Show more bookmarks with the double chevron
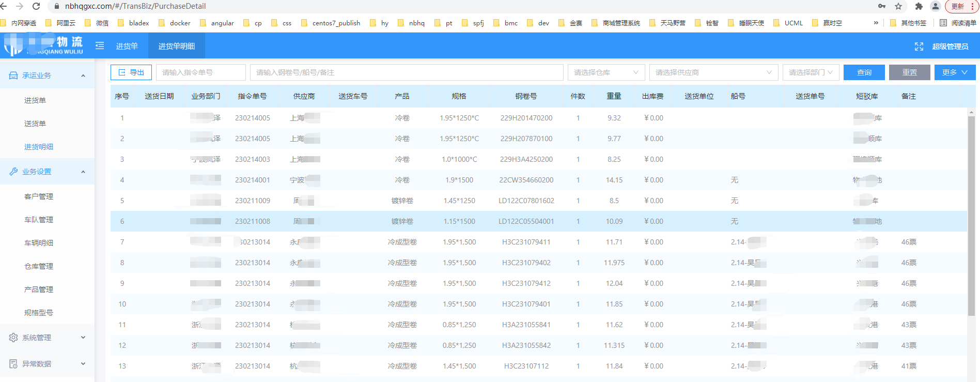The width and height of the screenshot is (980, 382). [x=876, y=23]
